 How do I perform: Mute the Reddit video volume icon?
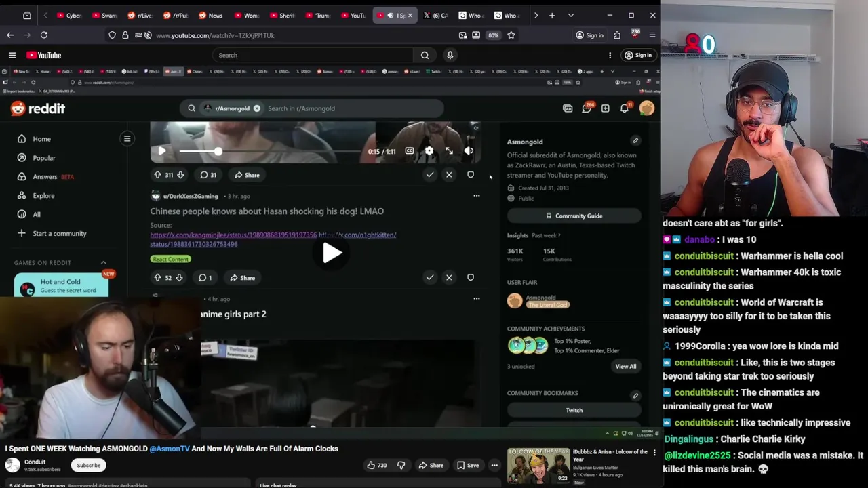pos(469,151)
